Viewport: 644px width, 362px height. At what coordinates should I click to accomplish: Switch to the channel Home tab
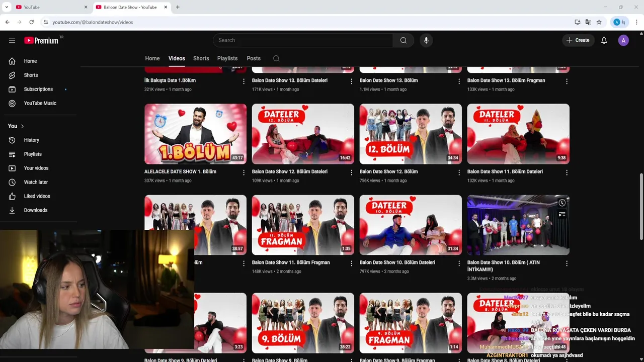(x=152, y=58)
